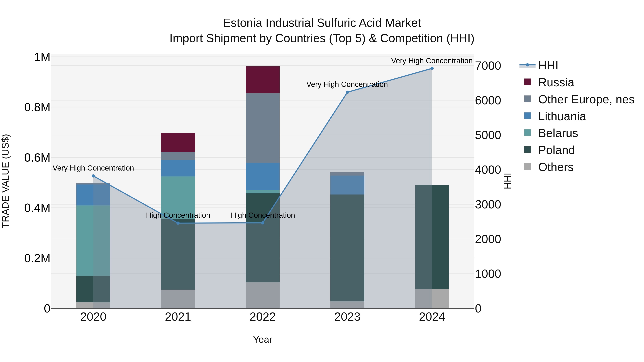Select the 2020 HHI data point
Viewport: 644px width, 362px height.
(x=93, y=176)
